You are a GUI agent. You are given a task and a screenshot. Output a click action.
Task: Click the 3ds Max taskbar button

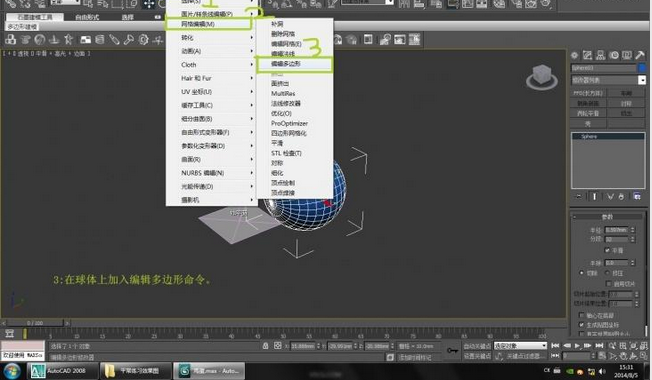(209, 370)
